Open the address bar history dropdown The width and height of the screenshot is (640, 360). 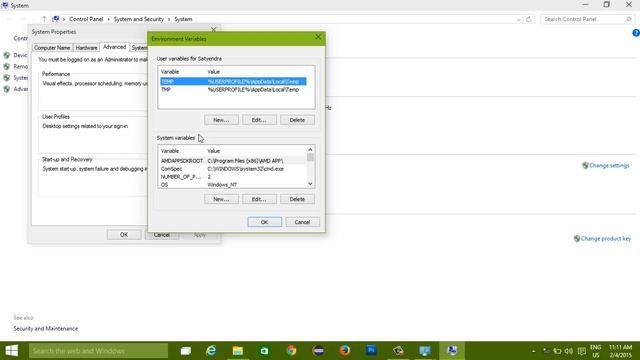[518, 19]
